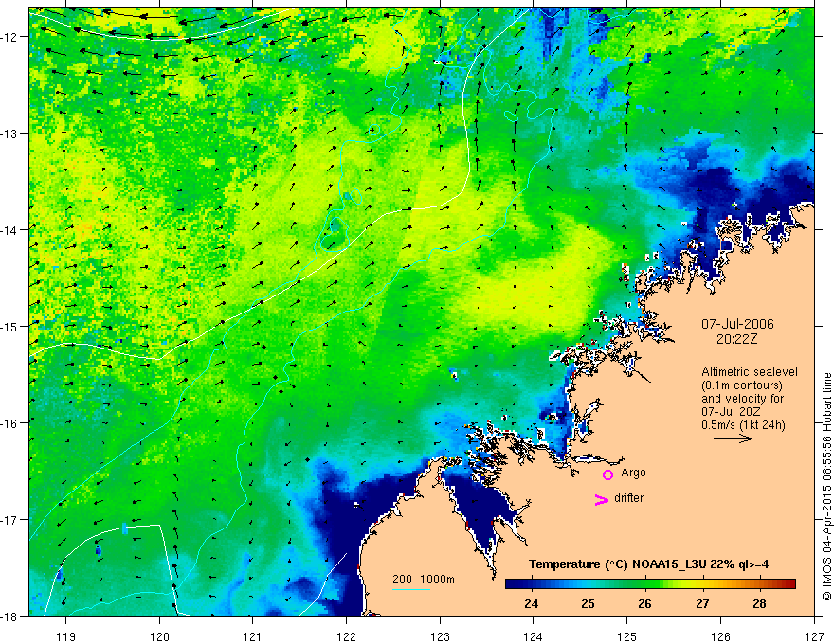Screen dimensions: 834x644
Task: Click the cyan 200m depth contour legend line
Action: click(x=411, y=589)
